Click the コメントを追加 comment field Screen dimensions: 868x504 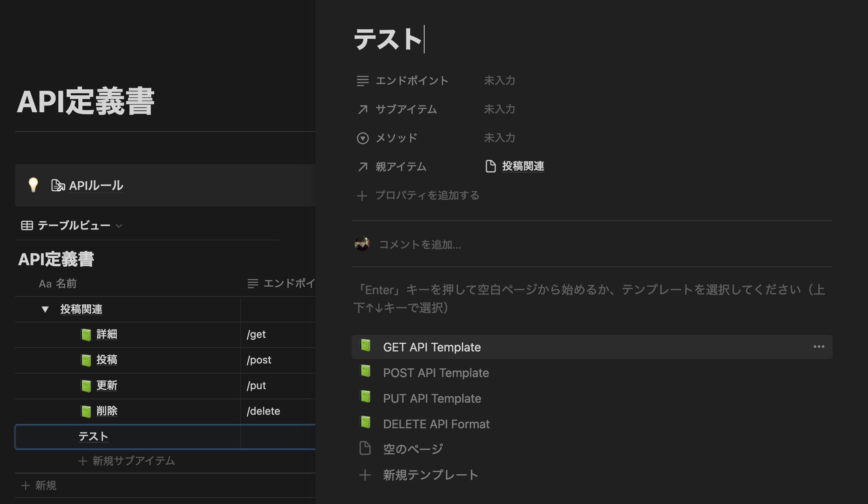419,245
